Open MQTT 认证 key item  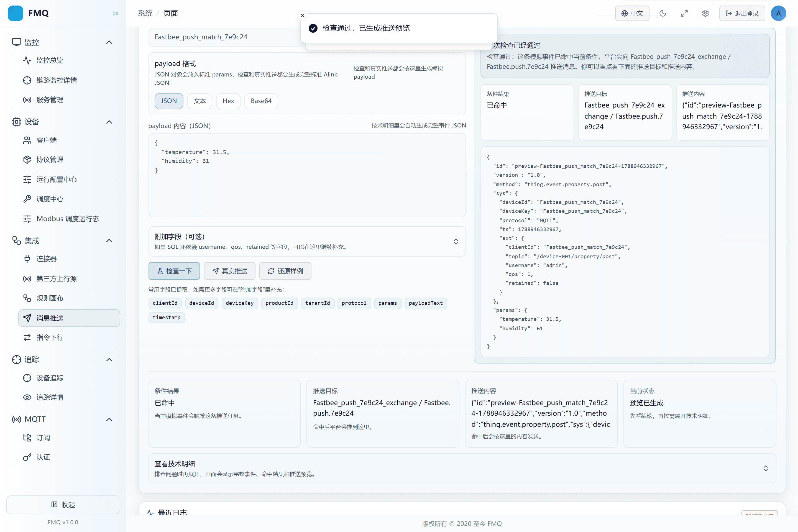[69, 457]
